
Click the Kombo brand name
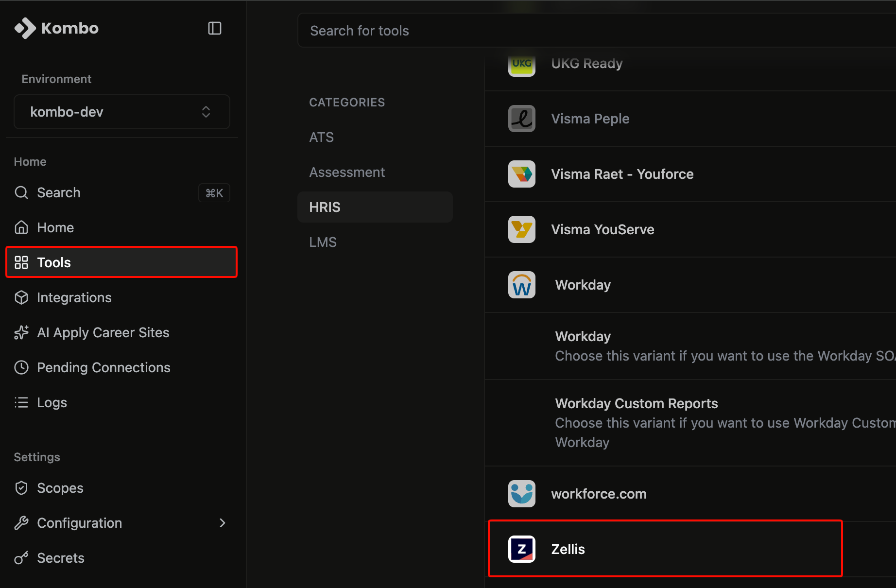pos(70,28)
